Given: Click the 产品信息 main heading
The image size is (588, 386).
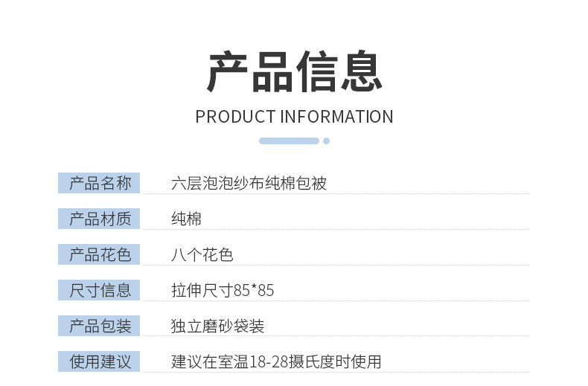Looking at the screenshot, I should [x=294, y=72].
